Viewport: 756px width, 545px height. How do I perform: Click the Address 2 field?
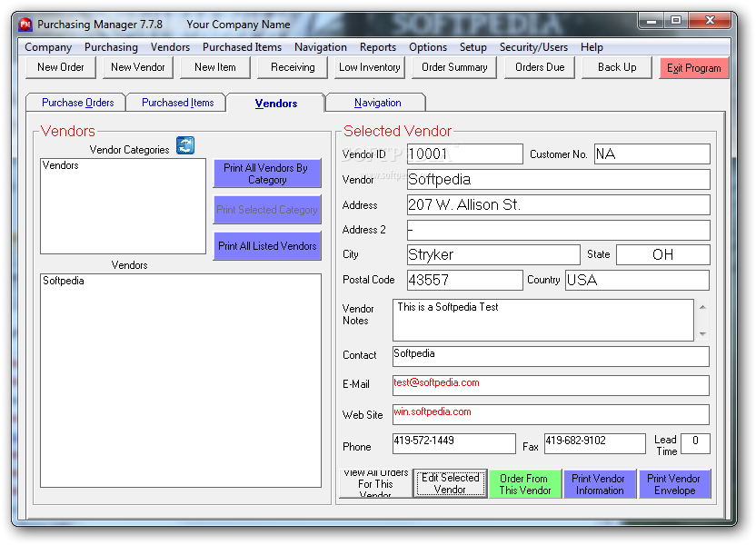pos(558,230)
